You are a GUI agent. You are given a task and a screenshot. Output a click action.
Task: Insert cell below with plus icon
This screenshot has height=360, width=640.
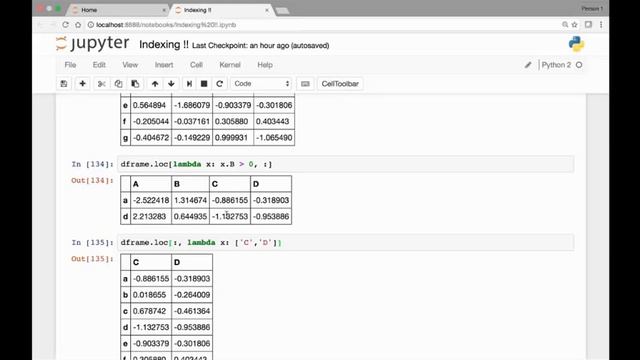[82, 84]
